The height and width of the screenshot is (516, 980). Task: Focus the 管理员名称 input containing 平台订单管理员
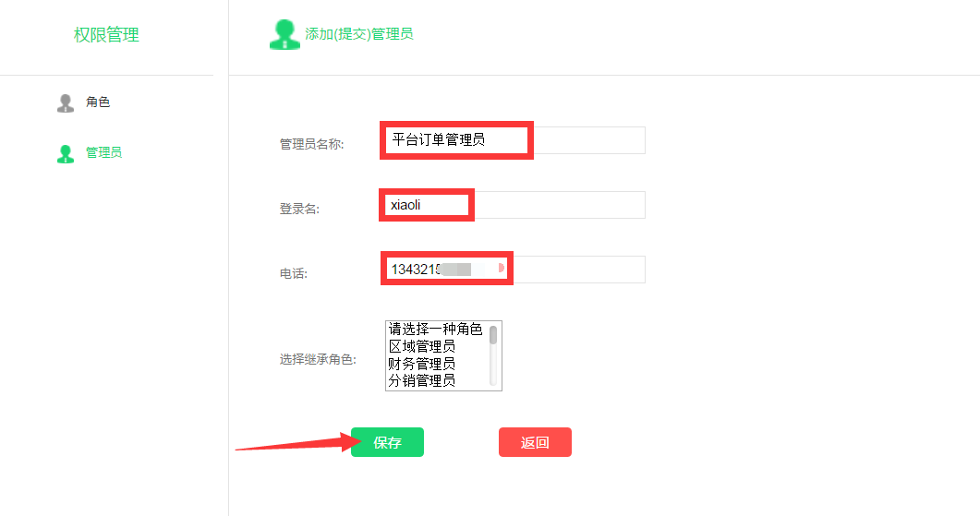tap(514, 140)
